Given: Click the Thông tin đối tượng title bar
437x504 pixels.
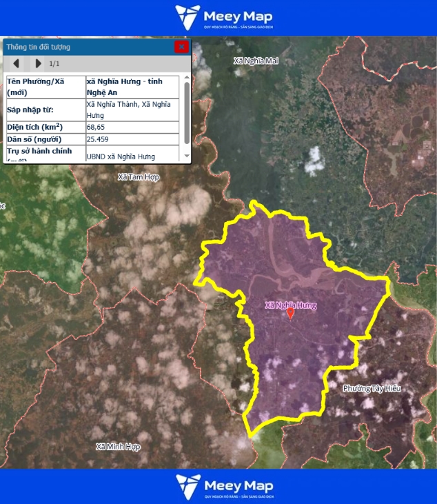Looking at the screenshot, I should [x=83, y=47].
